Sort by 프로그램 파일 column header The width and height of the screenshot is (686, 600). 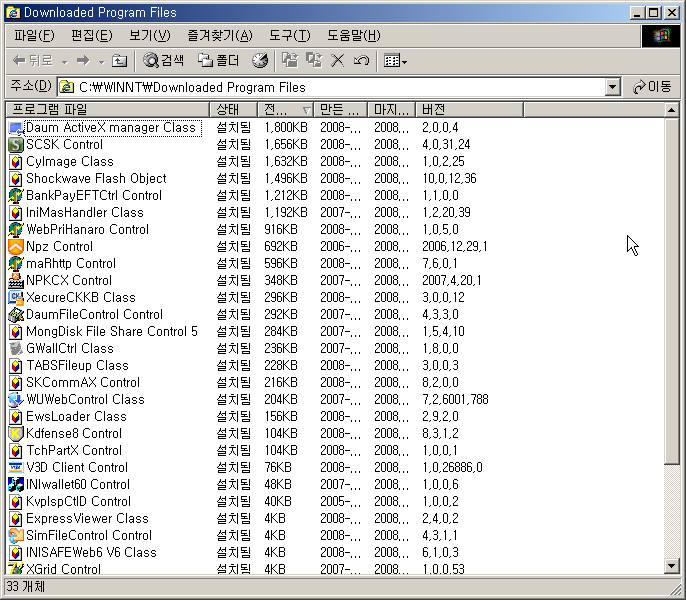[108, 109]
